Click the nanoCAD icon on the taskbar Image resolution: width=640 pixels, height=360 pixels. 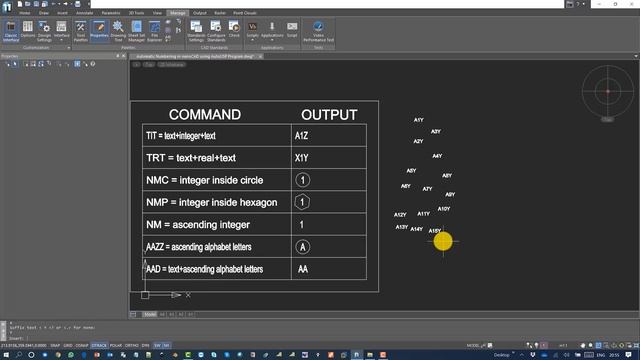coord(357,355)
